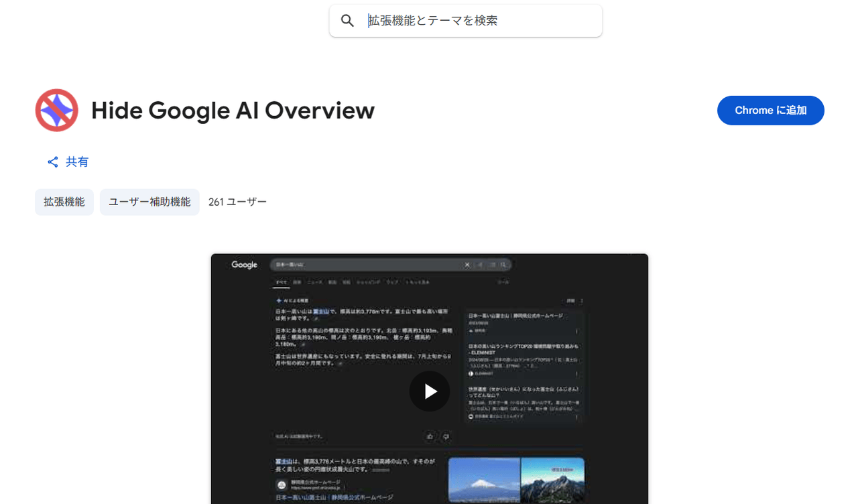Click the Chrome に追加 button
Viewport: 858px width, 504px height.
770,111
